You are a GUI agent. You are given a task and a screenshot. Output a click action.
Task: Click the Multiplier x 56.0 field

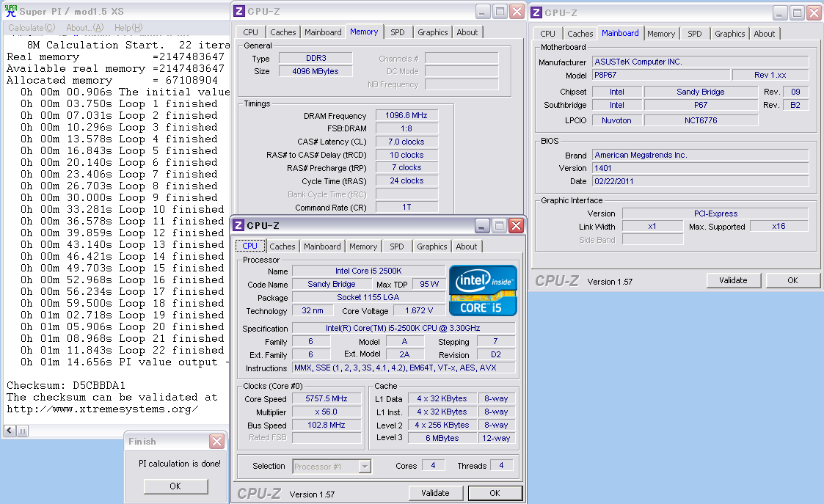pos(327,412)
